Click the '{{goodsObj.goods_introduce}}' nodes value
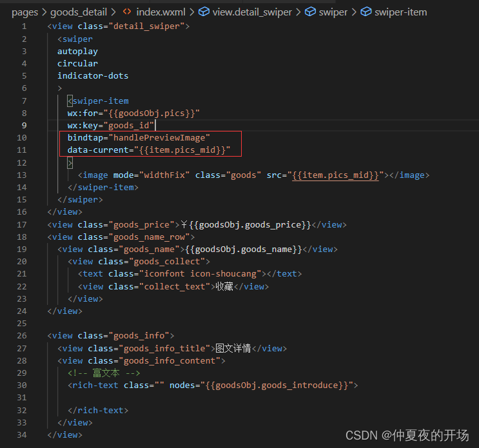 pyautogui.click(x=277, y=385)
